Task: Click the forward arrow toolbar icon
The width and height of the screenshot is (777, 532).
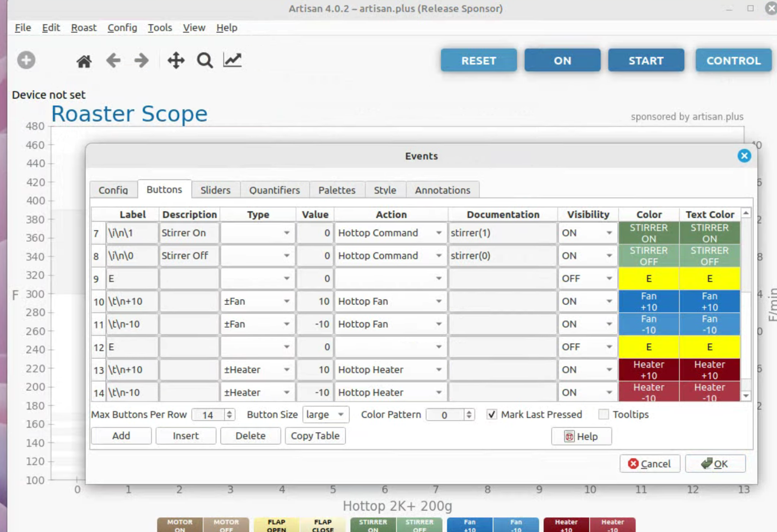Action: [141, 61]
